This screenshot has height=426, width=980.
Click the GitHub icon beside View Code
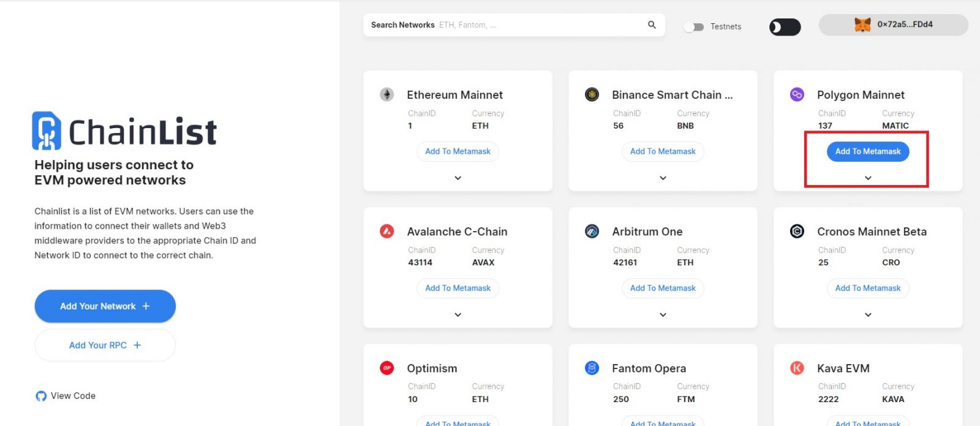41,396
